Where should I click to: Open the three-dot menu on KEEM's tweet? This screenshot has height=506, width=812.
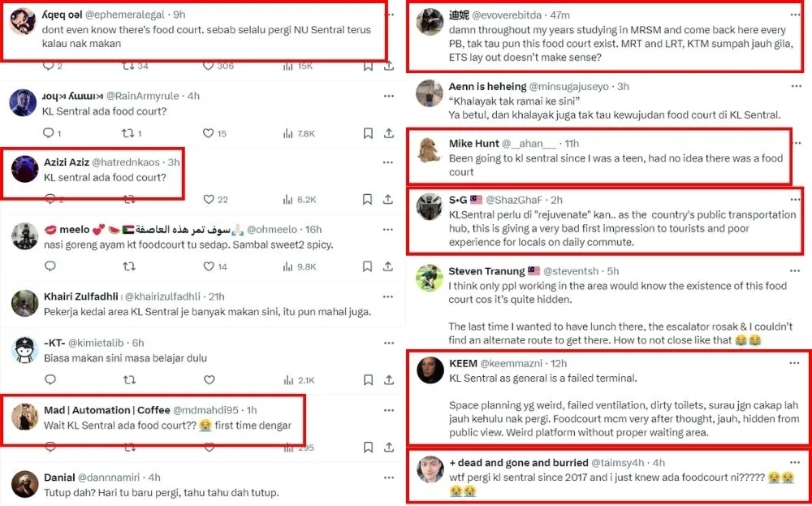tap(795, 363)
